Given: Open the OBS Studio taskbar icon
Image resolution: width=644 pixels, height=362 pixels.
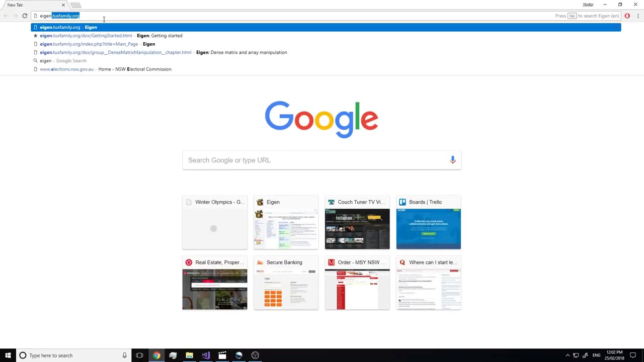Looking at the screenshot, I should [255, 355].
